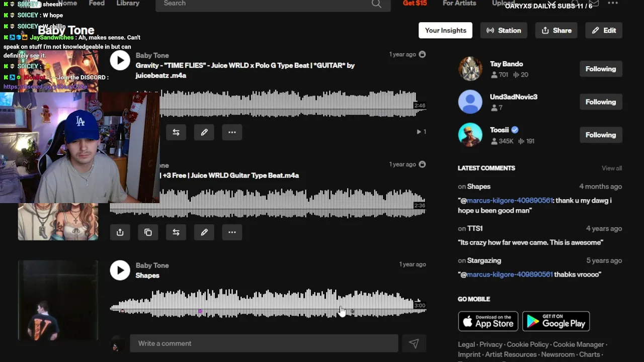Play the Gravity "TIME FLIES" track
The image size is (644, 362).
[x=120, y=60]
